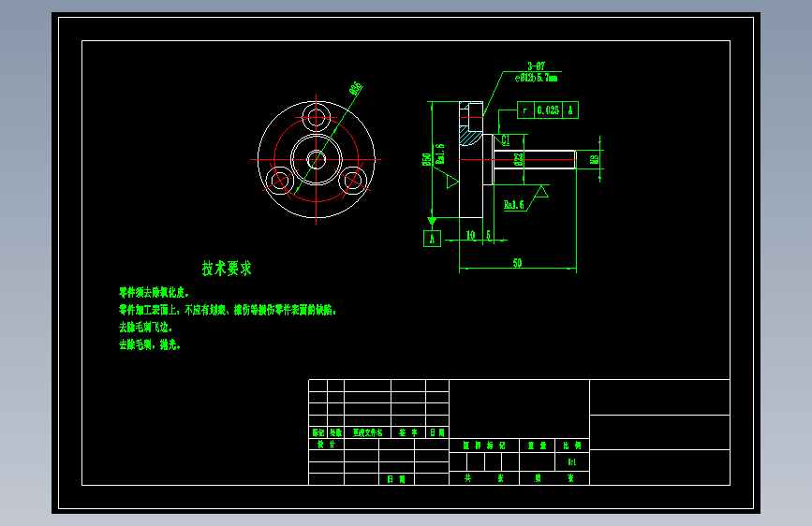812x526 pixels.
Task: Click the '更改文件名' header cell
Action: coord(368,432)
